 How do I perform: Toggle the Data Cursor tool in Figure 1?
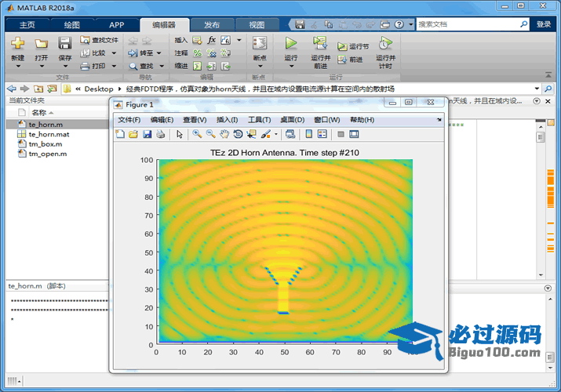pyautogui.click(x=252, y=134)
